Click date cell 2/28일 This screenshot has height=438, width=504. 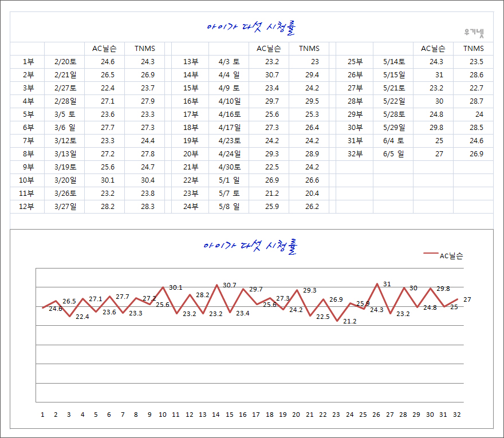[65, 101]
